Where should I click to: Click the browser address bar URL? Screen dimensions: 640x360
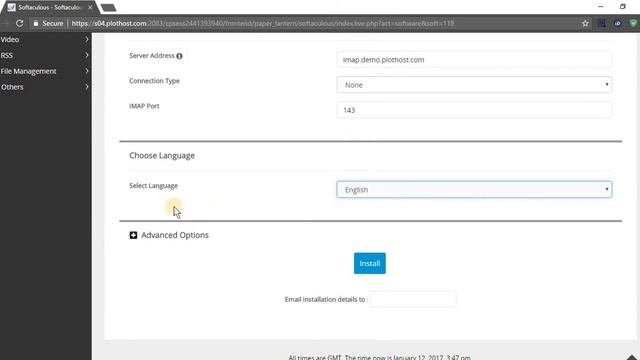(262, 23)
